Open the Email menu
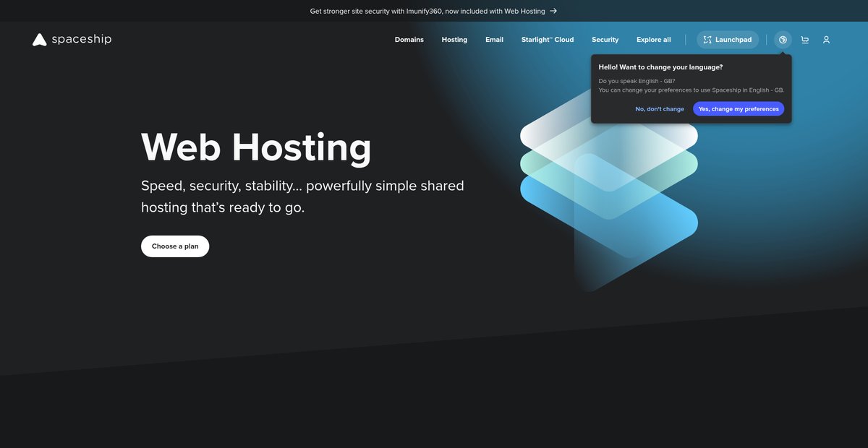868x448 pixels. pos(494,40)
